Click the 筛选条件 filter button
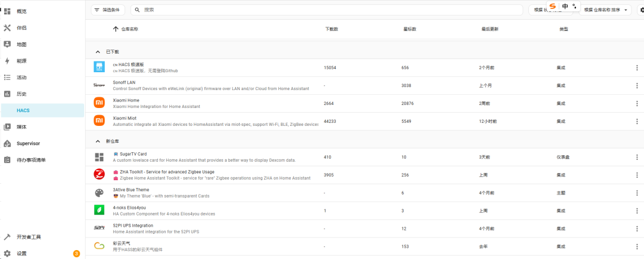Image resolution: width=644 pixels, height=259 pixels. tap(108, 10)
